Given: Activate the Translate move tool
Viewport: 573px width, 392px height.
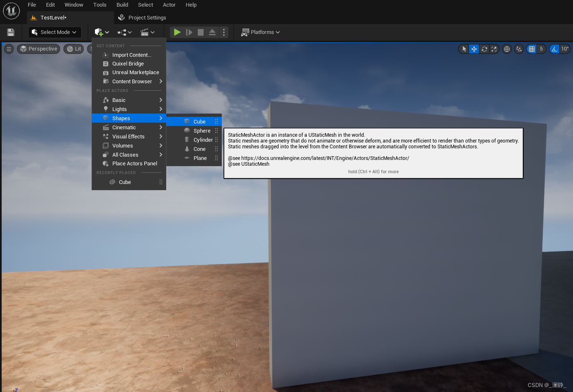Looking at the screenshot, I should 474,49.
